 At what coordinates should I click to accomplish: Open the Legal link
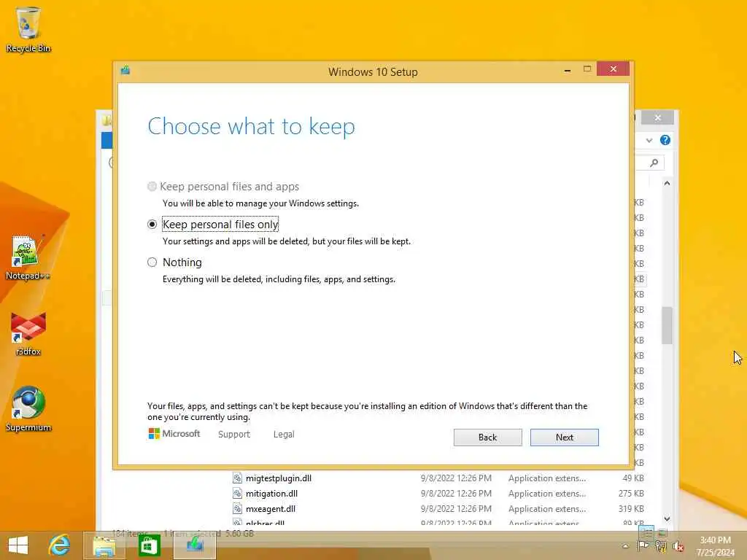(x=284, y=435)
